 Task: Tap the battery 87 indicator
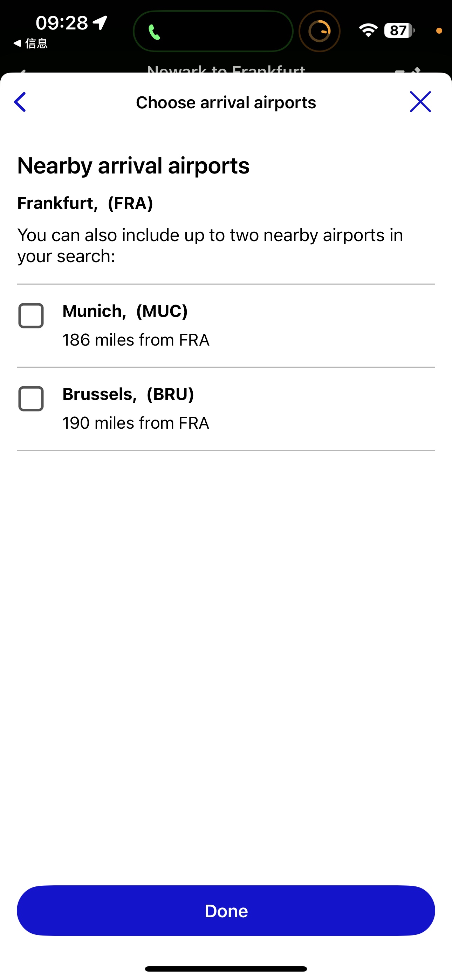point(399,30)
